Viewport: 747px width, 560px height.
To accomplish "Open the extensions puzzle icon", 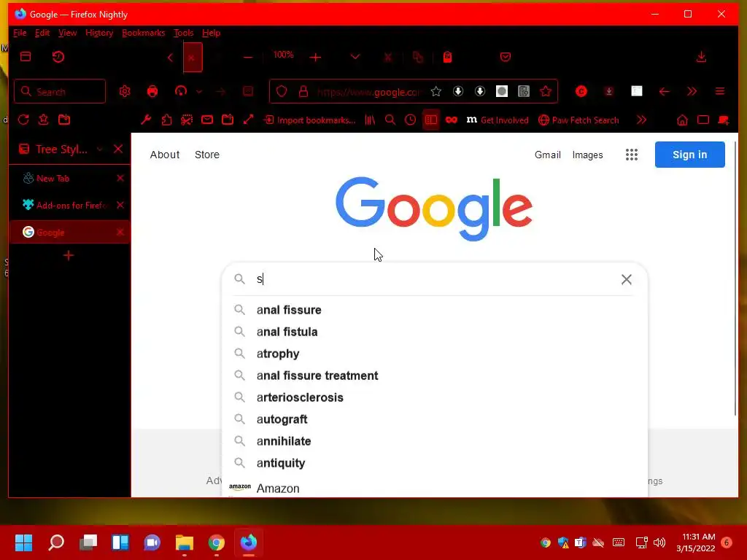I will pos(166,120).
